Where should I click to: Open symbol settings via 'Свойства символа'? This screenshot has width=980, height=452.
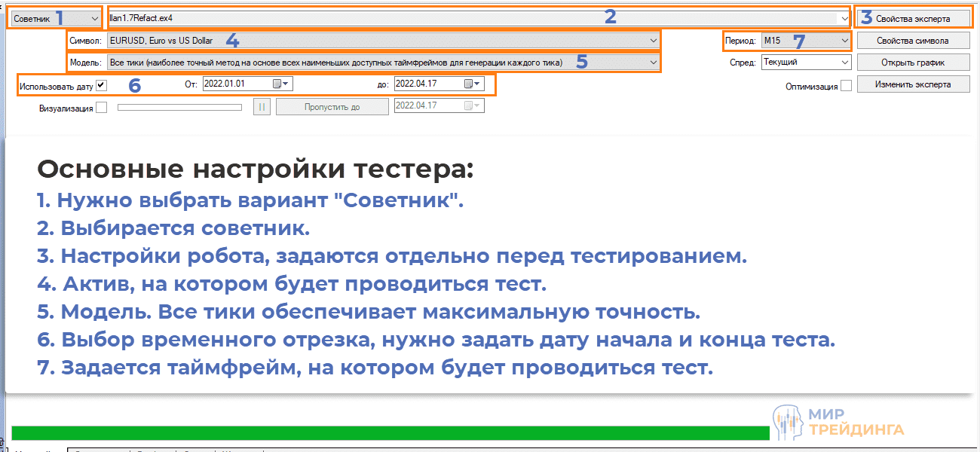(x=914, y=40)
